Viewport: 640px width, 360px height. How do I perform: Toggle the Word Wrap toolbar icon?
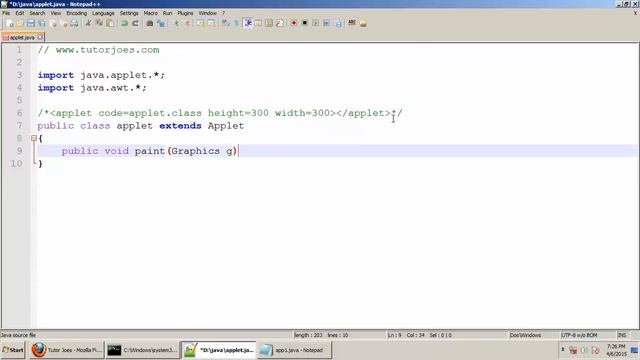click(225, 23)
